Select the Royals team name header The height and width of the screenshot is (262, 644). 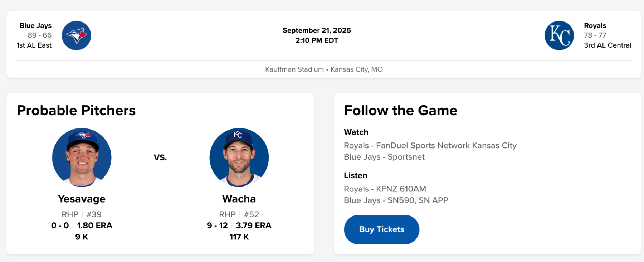click(x=595, y=26)
